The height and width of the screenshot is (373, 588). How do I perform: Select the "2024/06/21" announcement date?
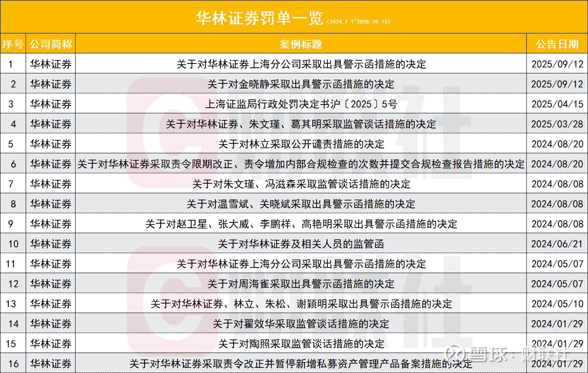click(558, 244)
